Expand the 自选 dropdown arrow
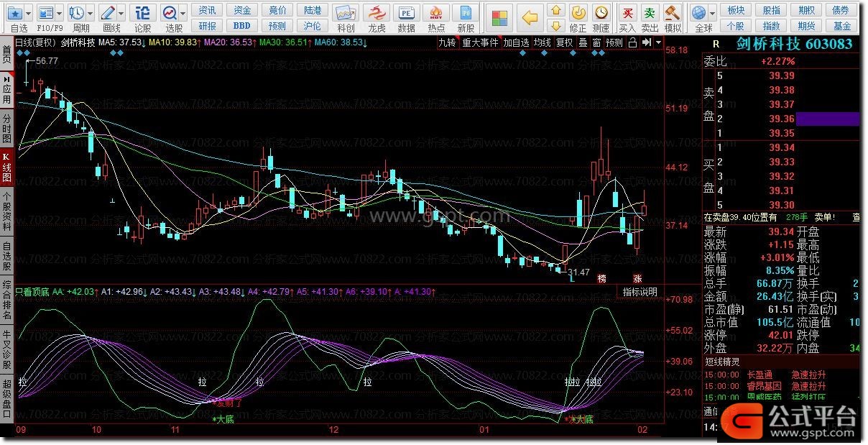868x445 pixels. click(x=29, y=13)
